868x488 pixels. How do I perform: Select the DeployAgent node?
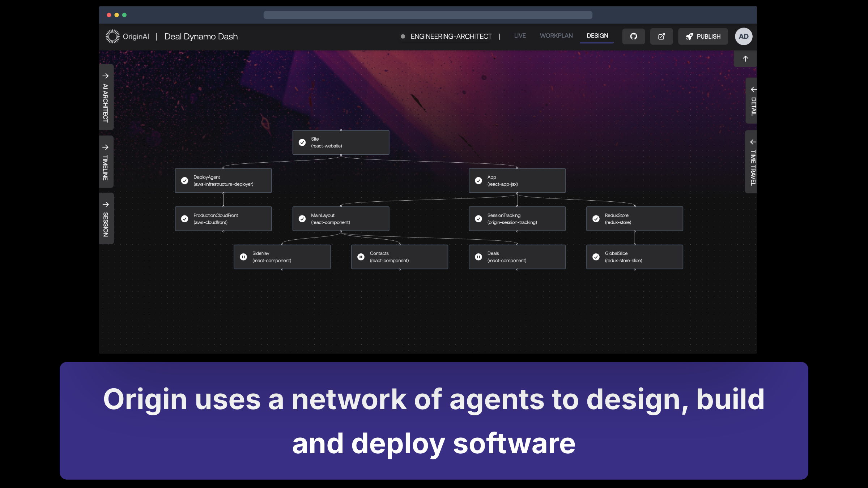[x=223, y=181]
